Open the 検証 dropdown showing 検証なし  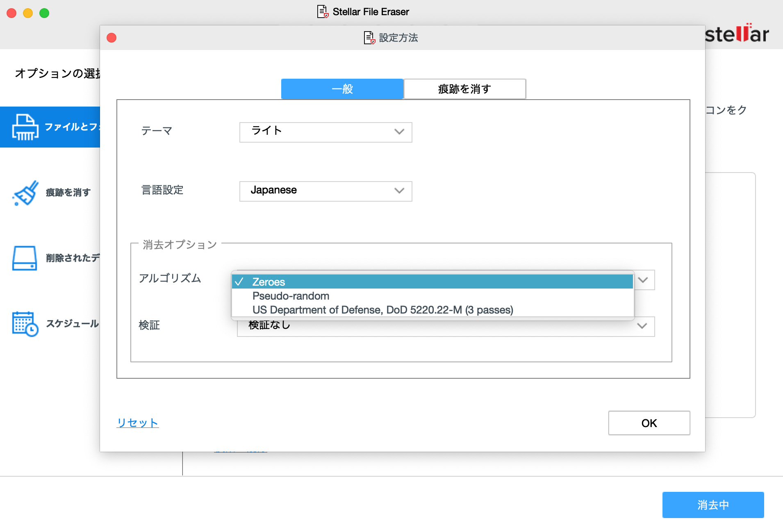(x=446, y=327)
